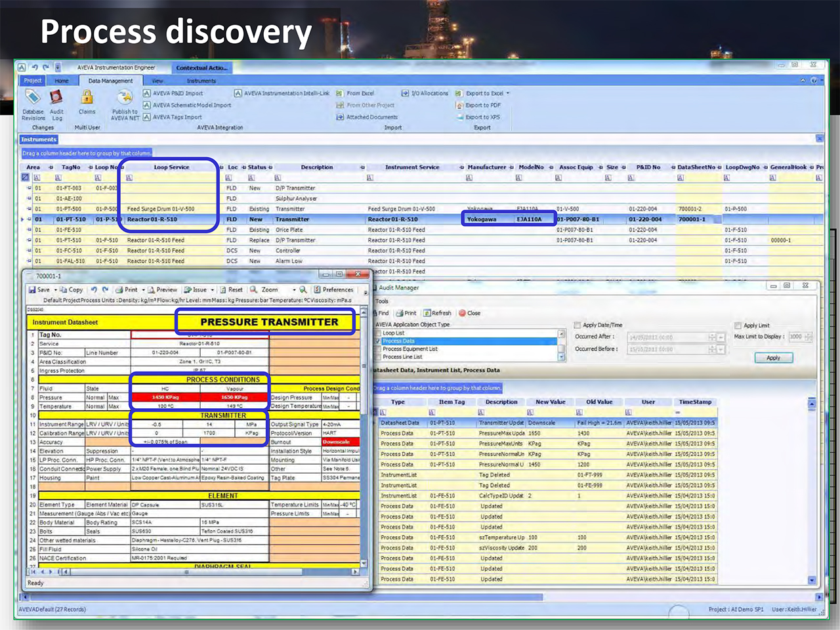Select the Tag Deleted 01-FT-999 audit row
840x630 pixels.
coord(547,475)
